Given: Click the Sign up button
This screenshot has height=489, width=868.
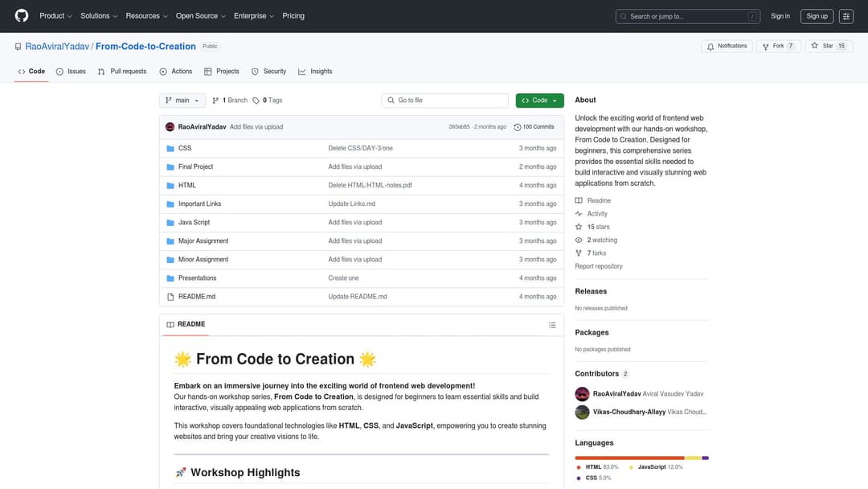Looking at the screenshot, I should coord(817,16).
